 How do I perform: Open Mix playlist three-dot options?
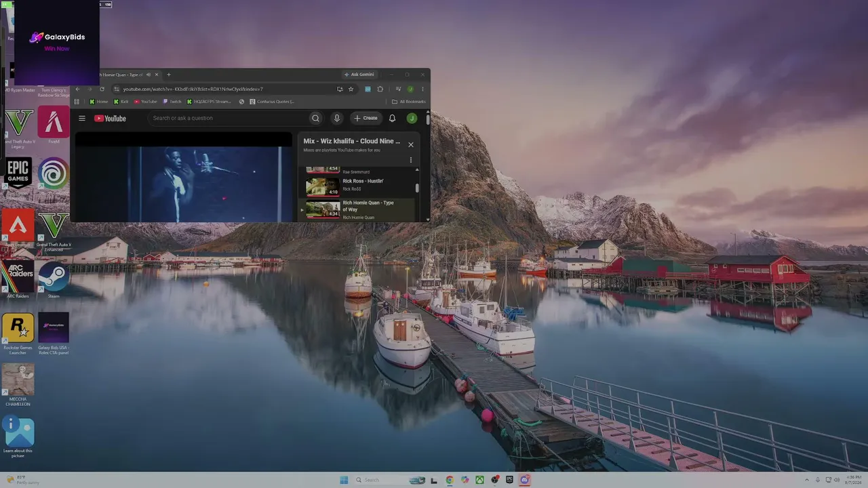point(410,160)
